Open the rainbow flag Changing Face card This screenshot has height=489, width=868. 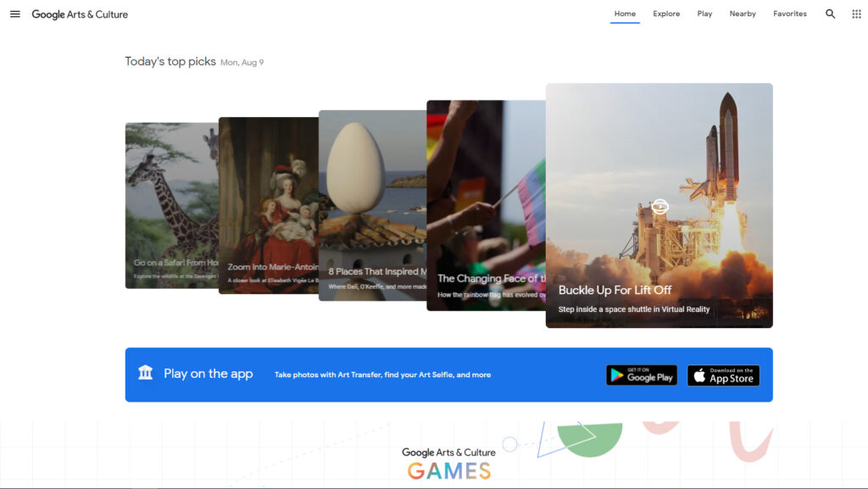pos(486,205)
